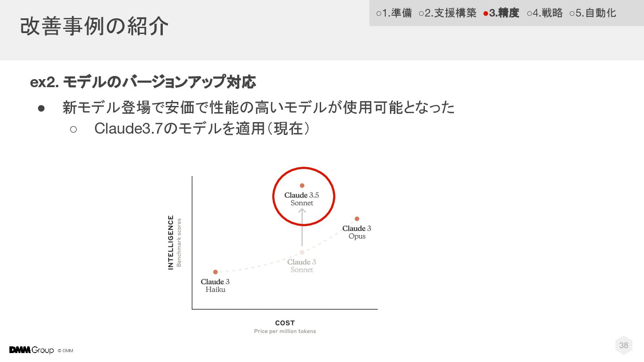Click the slide title "改善事例の紹介"

94,26
